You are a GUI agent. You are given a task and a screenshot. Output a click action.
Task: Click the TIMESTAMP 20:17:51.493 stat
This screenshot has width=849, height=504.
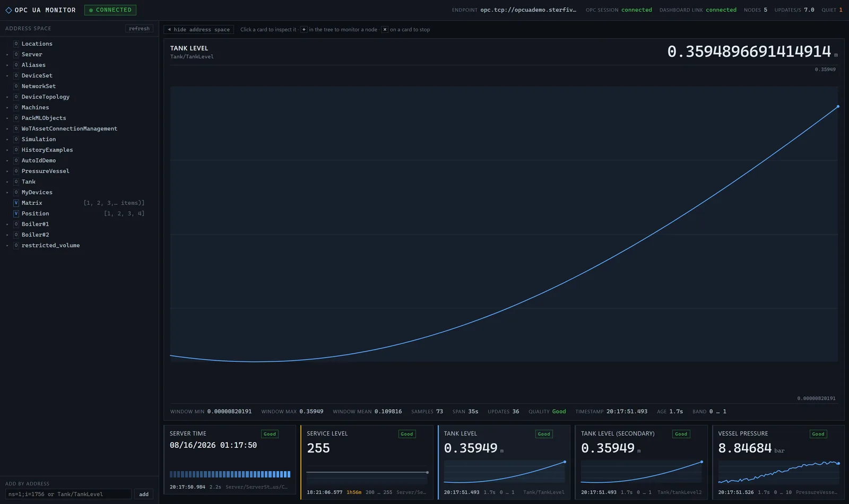[611, 412]
